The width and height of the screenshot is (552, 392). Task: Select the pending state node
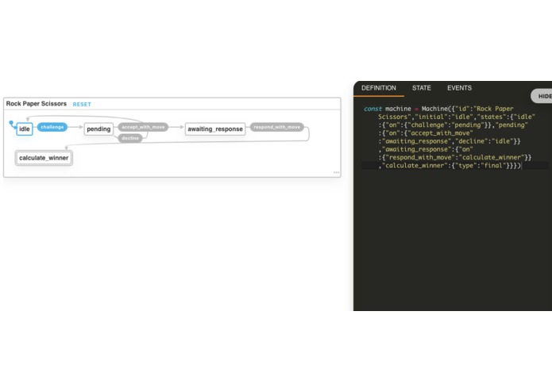(98, 129)
